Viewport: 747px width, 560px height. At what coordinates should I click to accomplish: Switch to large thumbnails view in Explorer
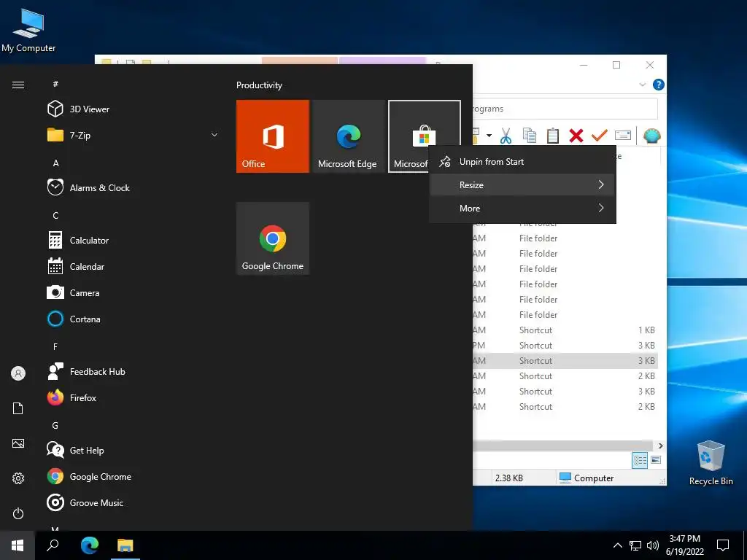pos(656,460)
